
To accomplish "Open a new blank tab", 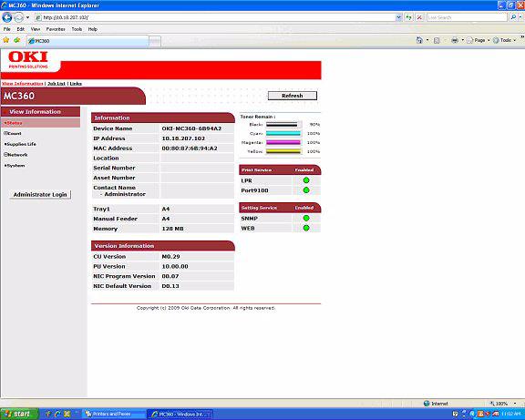I will [155, 41].
